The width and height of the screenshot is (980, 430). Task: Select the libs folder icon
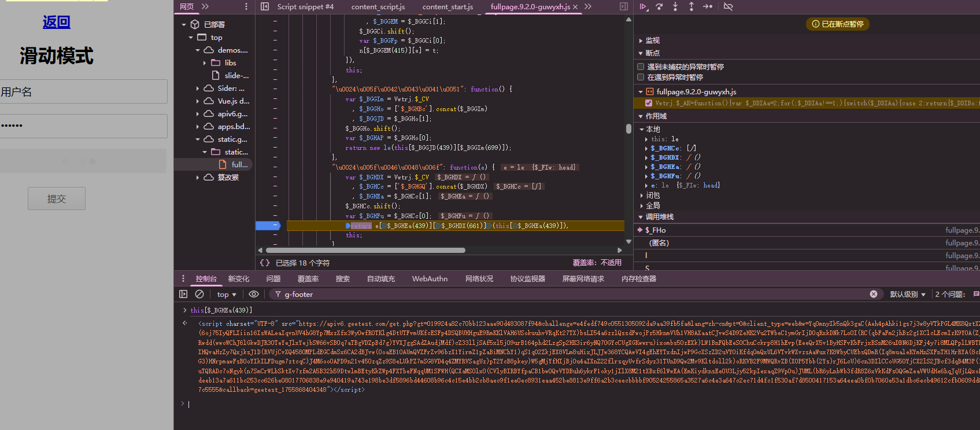pos(216,63)
